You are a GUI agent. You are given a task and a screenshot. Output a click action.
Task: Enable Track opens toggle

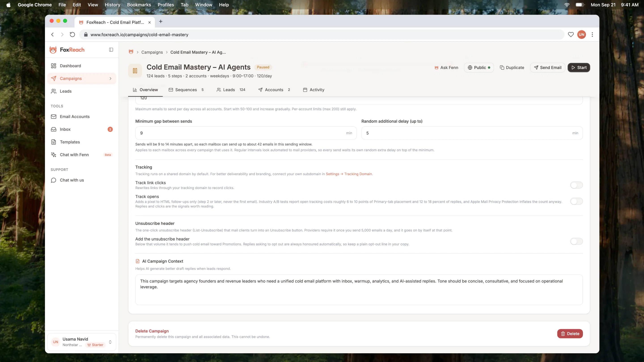(576, 201)
